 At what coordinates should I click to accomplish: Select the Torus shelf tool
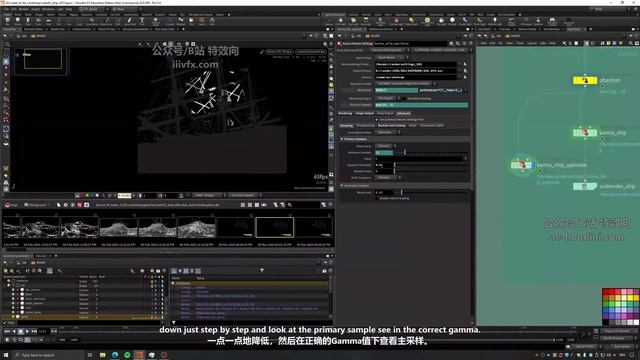[x=38, y=20]
